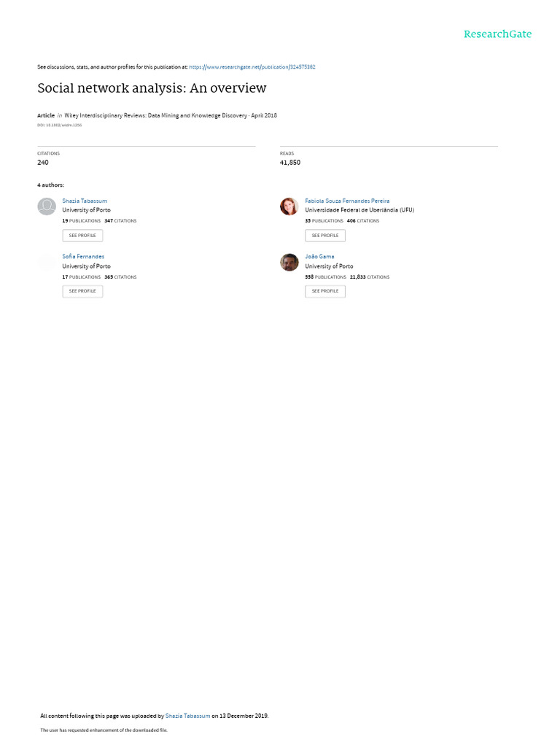
Task: Click SEE PROFILE under Fabiola Pereira
Action: click(325, 236)
